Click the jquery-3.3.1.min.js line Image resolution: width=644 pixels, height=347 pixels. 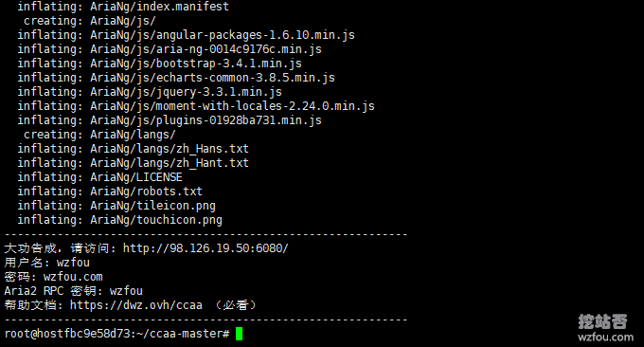(150, 92)
